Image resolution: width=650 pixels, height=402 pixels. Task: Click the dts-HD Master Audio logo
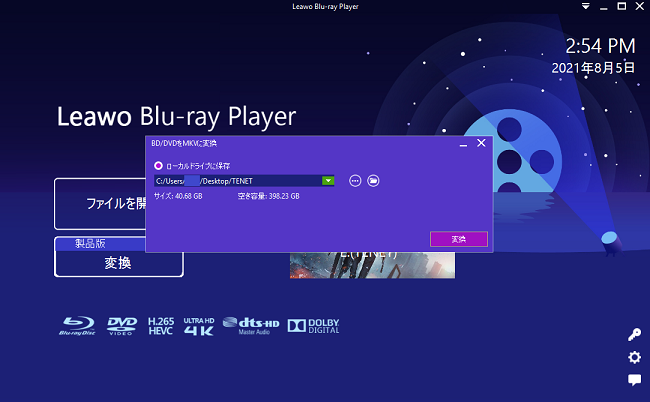(x=251, y=326)
